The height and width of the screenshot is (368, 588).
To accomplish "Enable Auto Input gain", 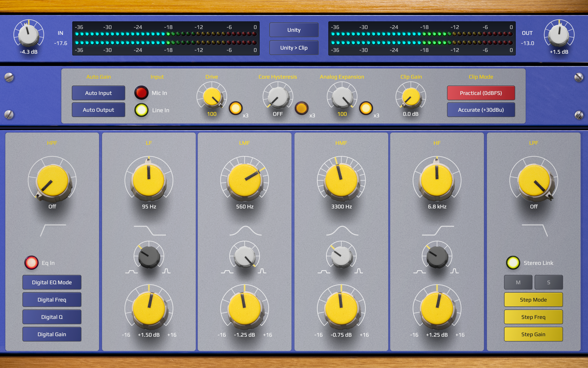I will click(x=98, y=93).
